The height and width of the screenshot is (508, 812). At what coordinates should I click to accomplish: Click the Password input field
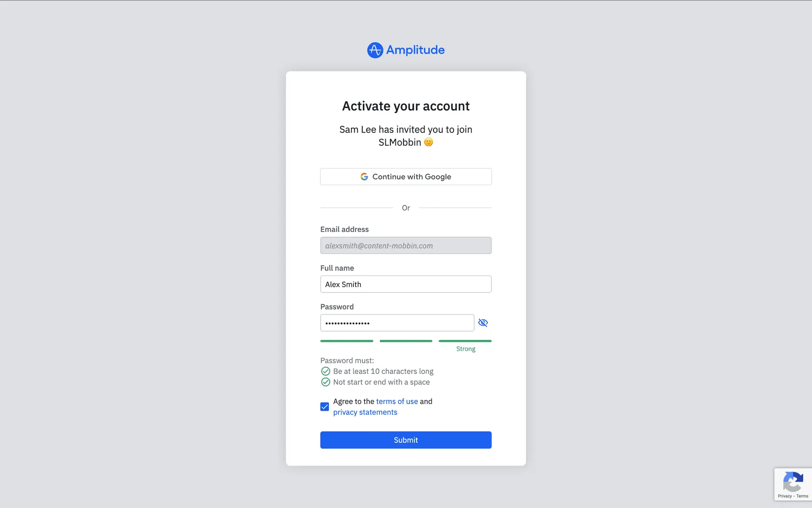click(397, 323)
